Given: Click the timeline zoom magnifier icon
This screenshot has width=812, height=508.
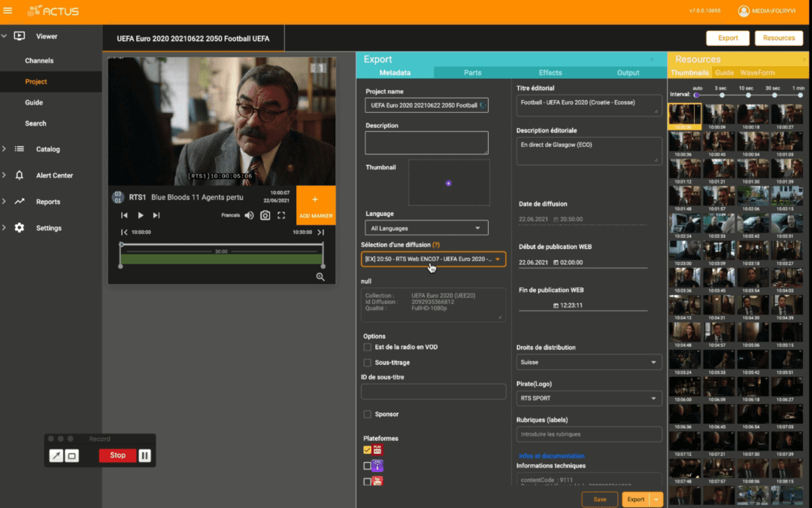Looking at the screenshot, I should [x=320, y=277].
